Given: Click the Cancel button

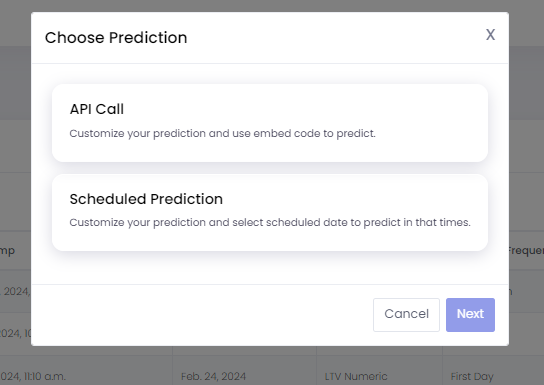Looking at the screenshot, I should tap(406, 315).
